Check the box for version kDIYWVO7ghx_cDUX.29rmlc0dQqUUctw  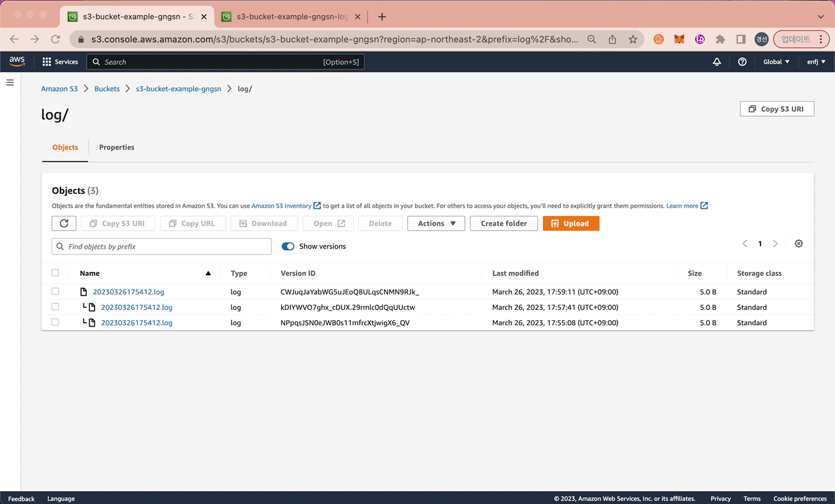pos(55,307)
